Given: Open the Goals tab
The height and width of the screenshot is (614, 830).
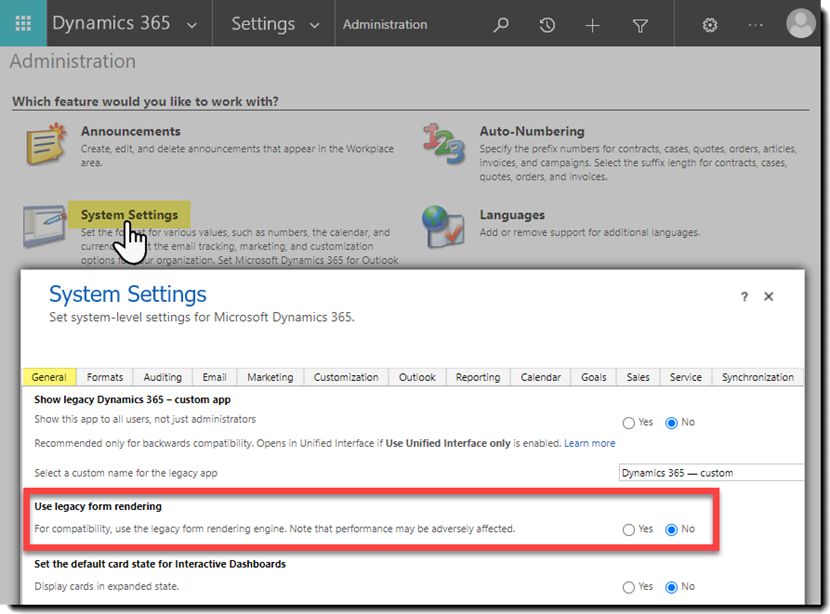Looking at the screenshot, I should (594, 377).
